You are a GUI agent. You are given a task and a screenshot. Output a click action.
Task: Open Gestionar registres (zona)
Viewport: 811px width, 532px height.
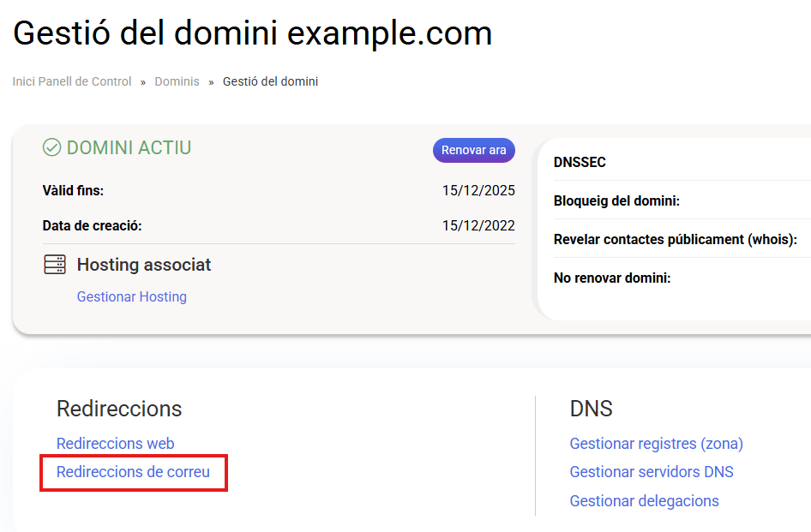[656, 444]
